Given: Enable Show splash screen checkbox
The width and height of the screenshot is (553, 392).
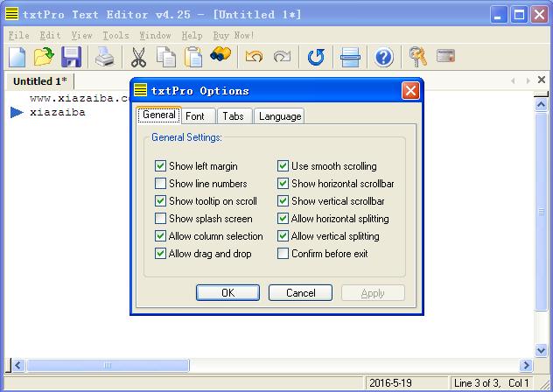Looking at the screenshot, I should tap(160, 219).
